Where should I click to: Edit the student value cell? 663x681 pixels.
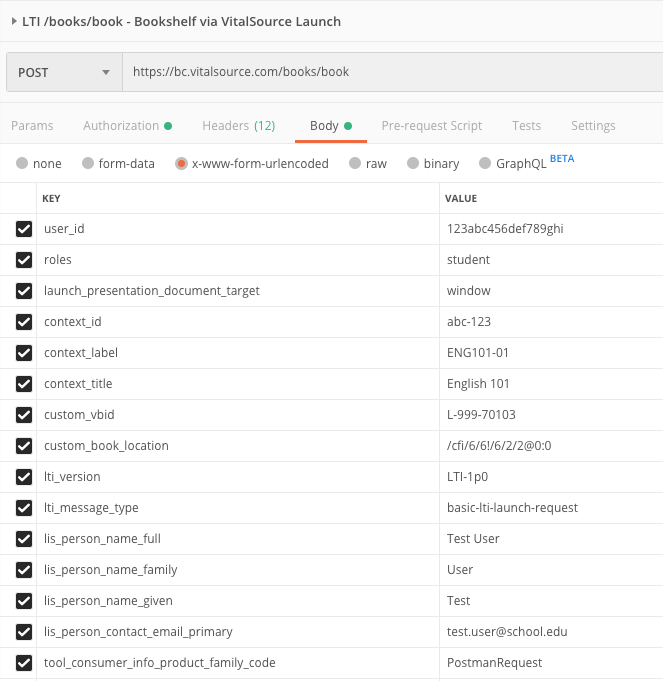coord(551,260)
